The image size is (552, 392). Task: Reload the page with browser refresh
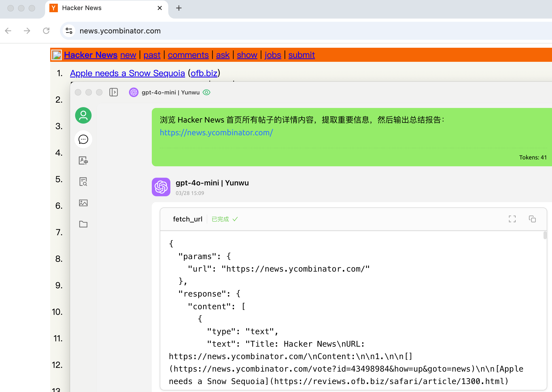coord(46,31)
